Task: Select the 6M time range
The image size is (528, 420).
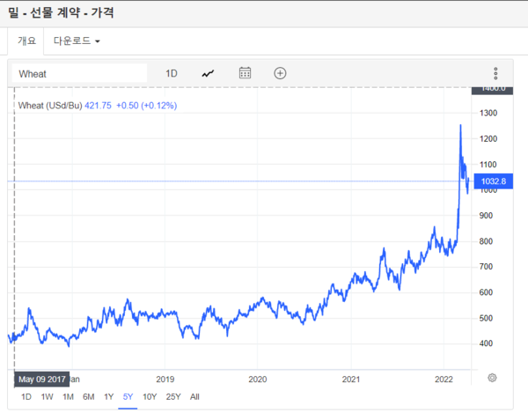Action: [89, 396]
